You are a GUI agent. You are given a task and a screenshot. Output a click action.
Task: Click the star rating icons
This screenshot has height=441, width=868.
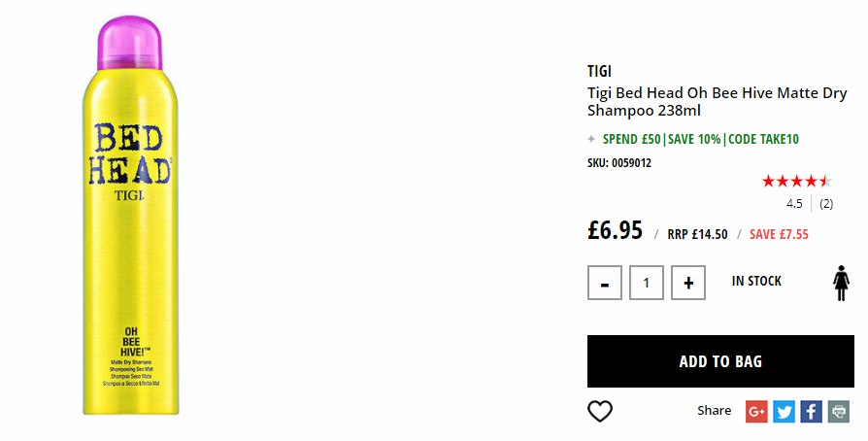point(796,182)
